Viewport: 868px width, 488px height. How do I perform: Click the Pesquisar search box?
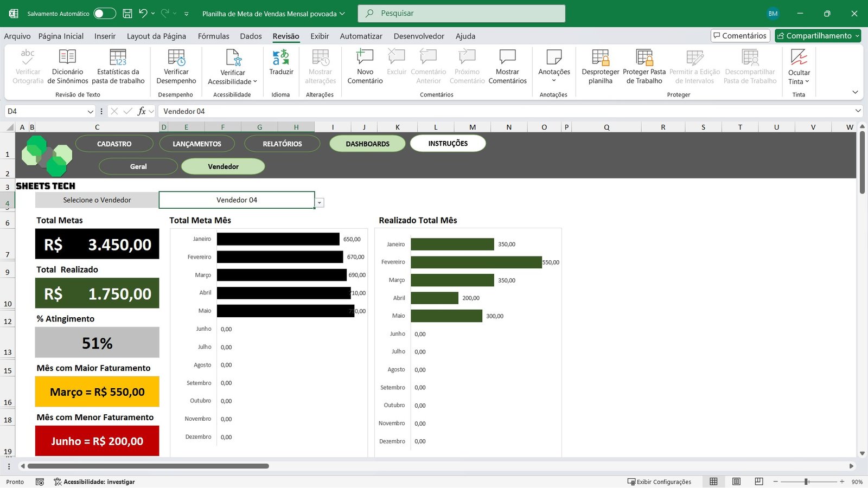(461, 14)
